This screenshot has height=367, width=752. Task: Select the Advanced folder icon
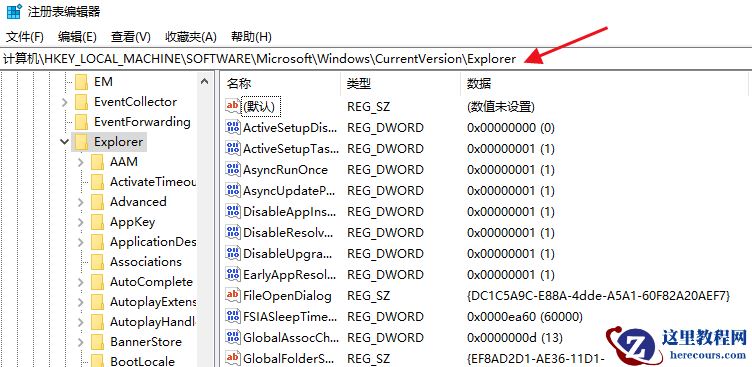tap(97, 202)
